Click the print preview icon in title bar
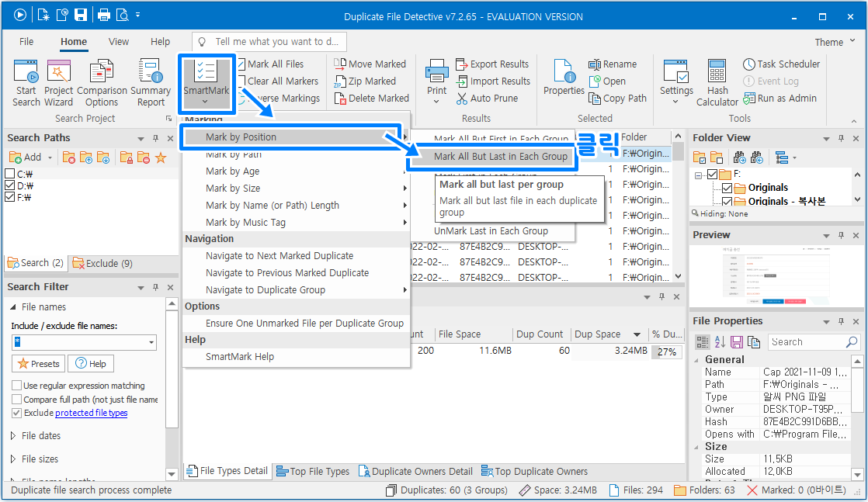Viewport: 868px width, 502px height. tap(123, 15)
